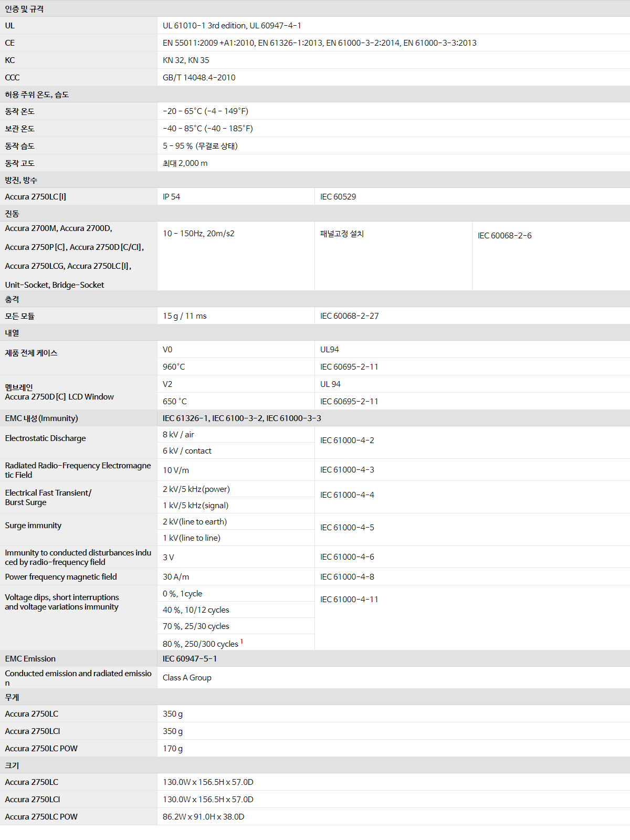This screenshot has height=840, width=630.
Task: Click the '-20 - 65°C (-4 - 149°F)' value
Action: click(x=205, y=111)
